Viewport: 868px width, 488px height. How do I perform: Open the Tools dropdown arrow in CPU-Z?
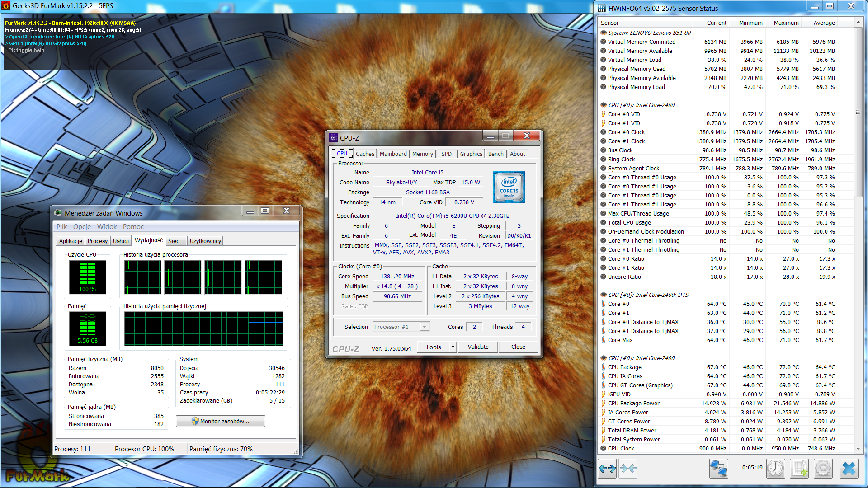(x=453, y=347)
